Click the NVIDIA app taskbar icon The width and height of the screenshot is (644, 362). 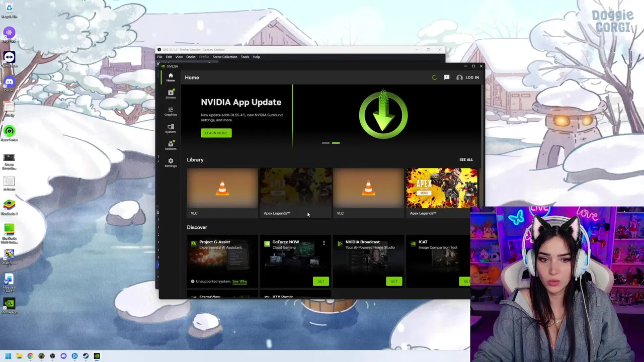click(97, 356)
